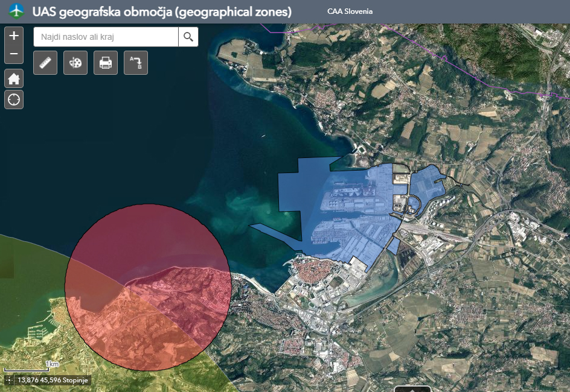
Task: Activate the My Location crosshair button
Action: 14,100
